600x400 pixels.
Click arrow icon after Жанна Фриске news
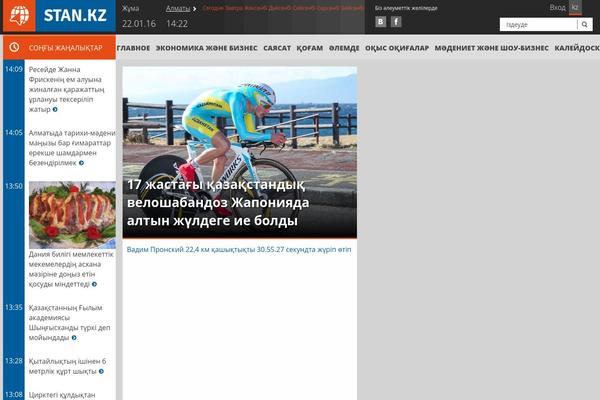55,109
